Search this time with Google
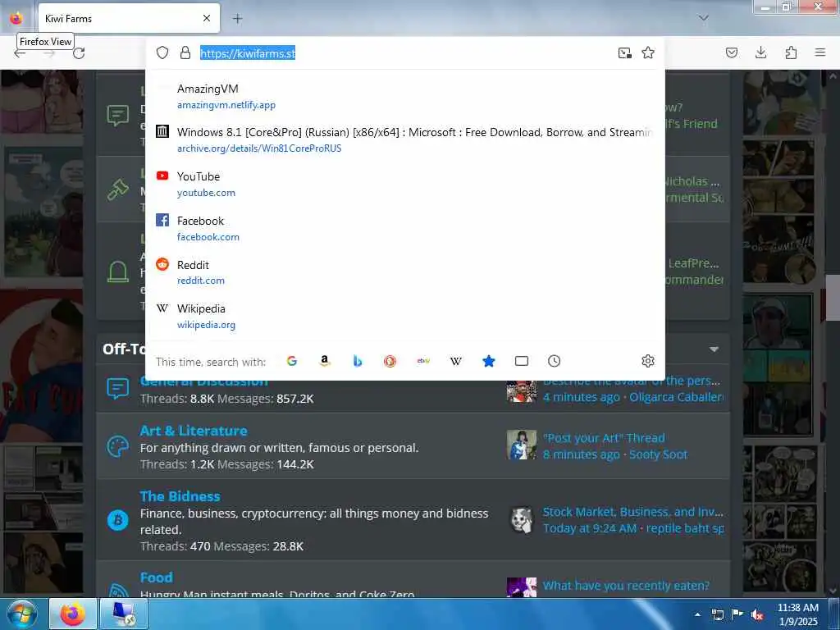Screen dimensions: 840x630 [292, 361]
